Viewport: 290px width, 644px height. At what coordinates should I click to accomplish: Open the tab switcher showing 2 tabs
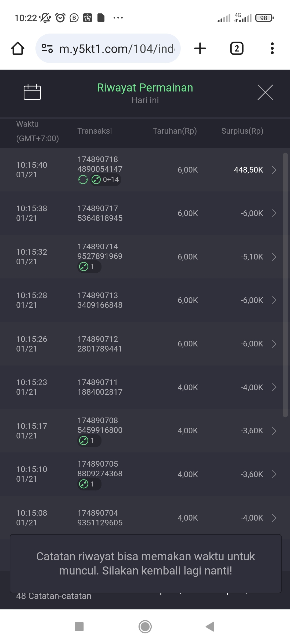[x=237, y=49]
